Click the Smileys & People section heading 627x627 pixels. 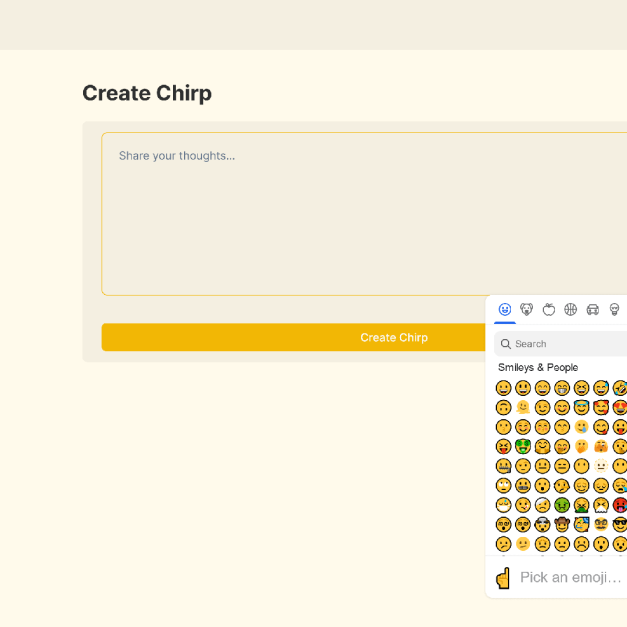pyautogui.click(x=538, y=367)
